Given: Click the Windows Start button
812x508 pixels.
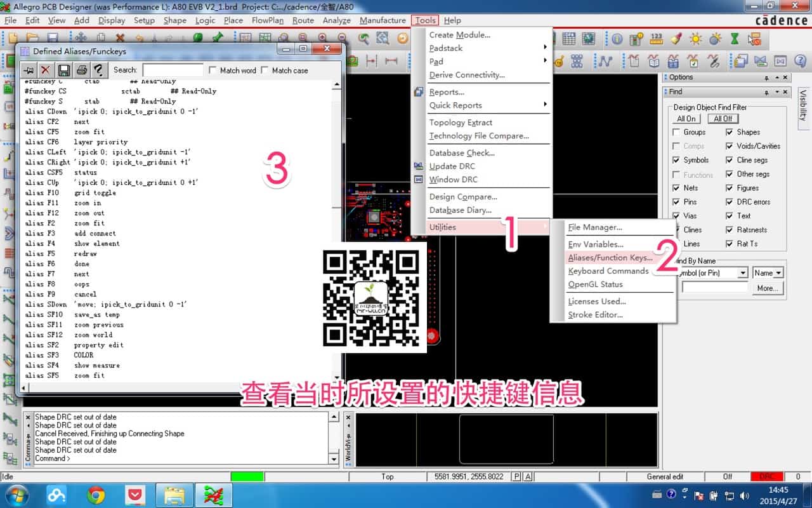Looking at the screenshot, I should coord(17,495).
